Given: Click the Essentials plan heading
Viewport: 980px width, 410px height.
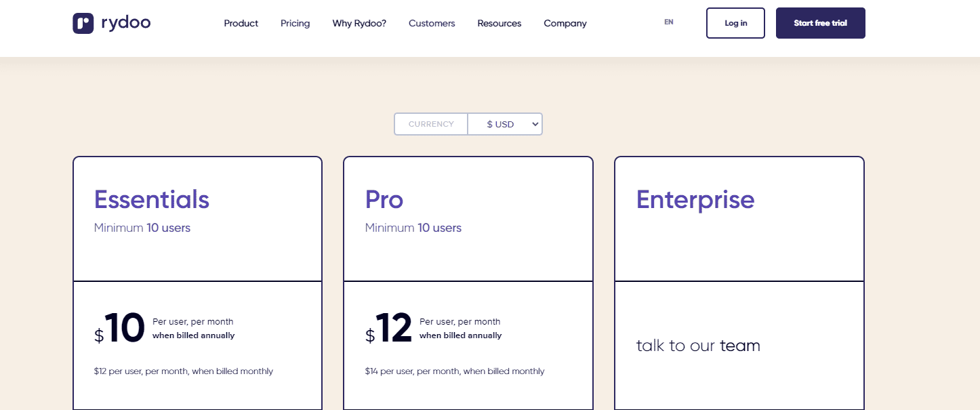Looking at the screenshot, I should tap(152, 199).
